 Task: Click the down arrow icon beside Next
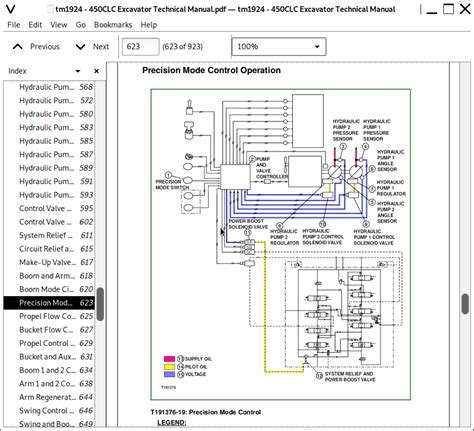pos(80,47)
